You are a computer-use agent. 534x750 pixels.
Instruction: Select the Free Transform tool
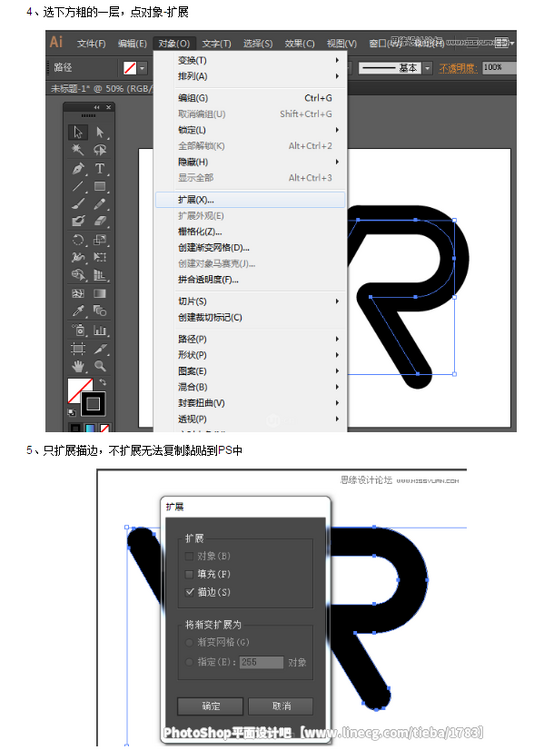(x=100, y=257)
